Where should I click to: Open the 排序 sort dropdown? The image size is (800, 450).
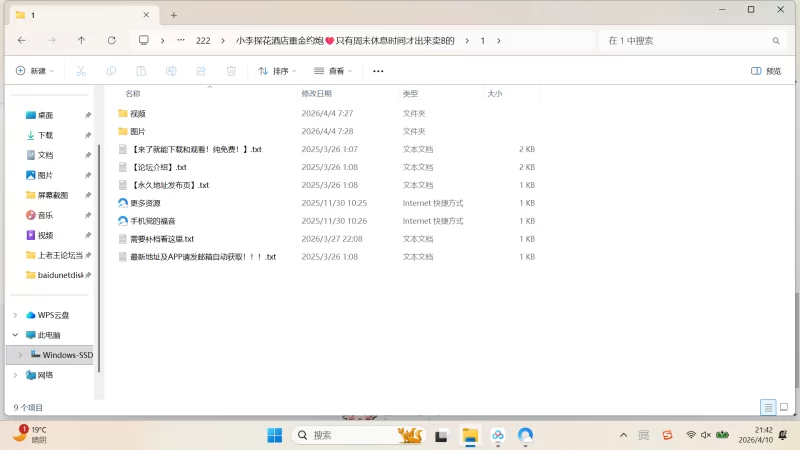click(x=278, y=71)
